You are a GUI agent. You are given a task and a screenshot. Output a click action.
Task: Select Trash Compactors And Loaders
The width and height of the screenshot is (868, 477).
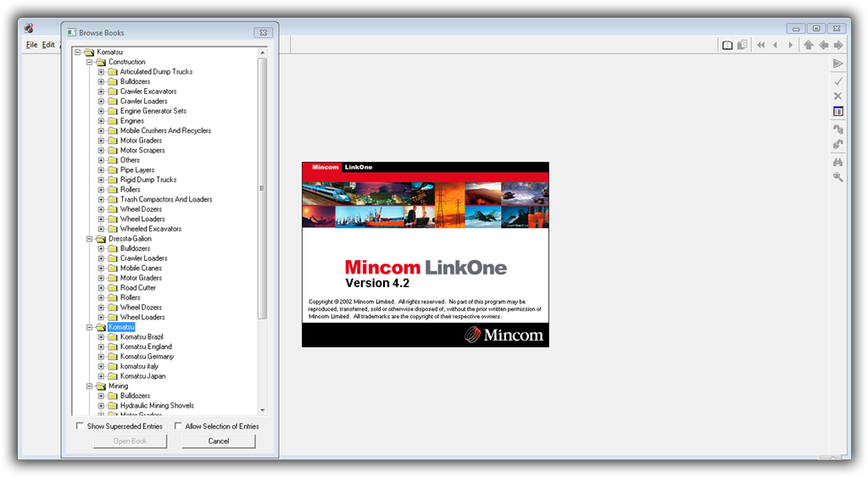[x=166, y=199]
